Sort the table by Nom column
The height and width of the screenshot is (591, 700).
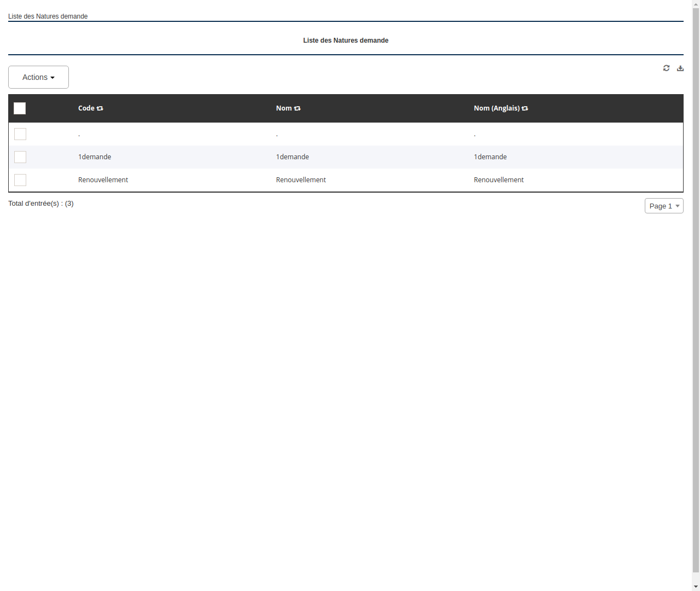coord(297,108)
